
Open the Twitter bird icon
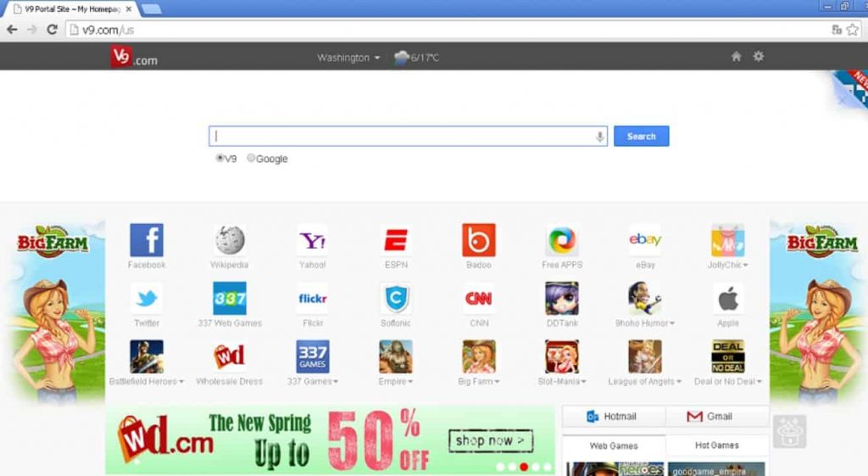coord(147,298)
